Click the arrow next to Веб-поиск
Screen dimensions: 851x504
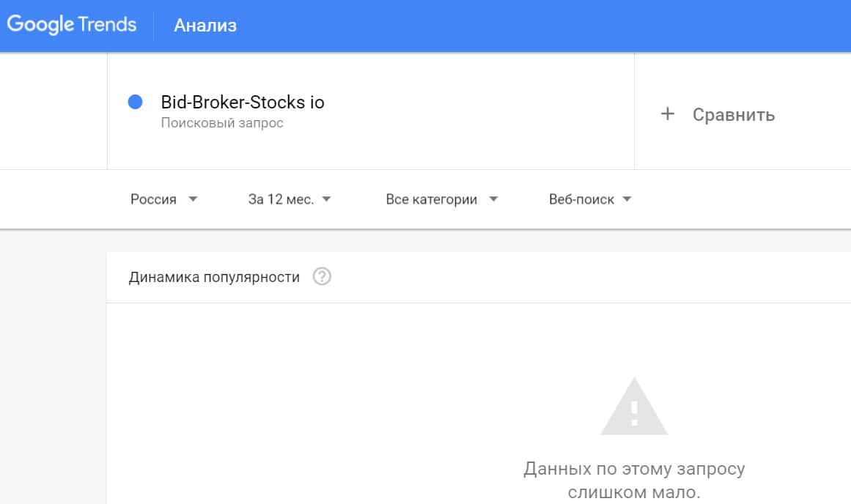point(627,199)
